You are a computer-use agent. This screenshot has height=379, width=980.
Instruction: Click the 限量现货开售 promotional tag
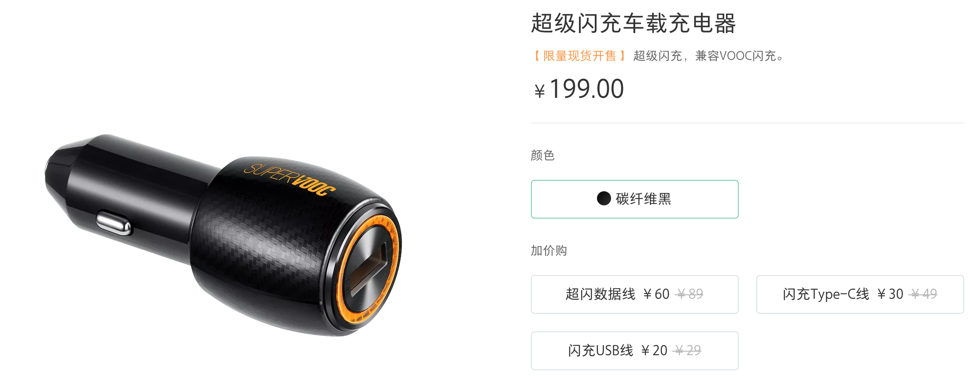579,56
